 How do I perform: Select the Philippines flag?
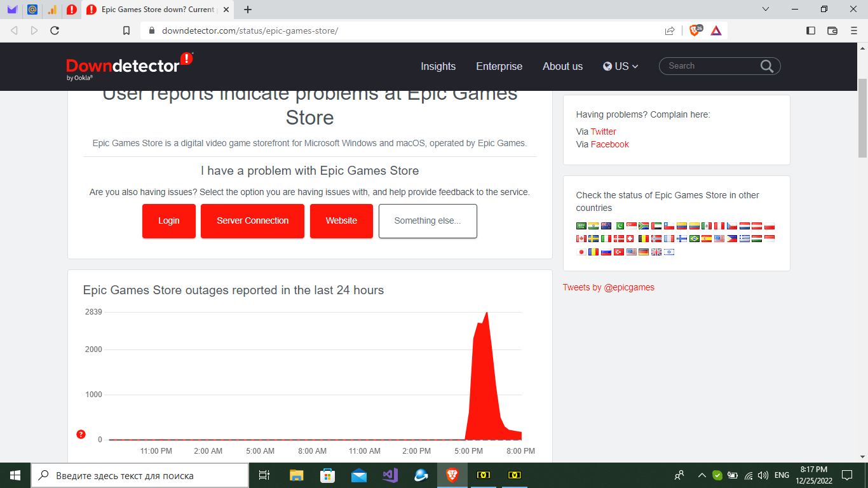pyautogui.click(x=732, y=238)
